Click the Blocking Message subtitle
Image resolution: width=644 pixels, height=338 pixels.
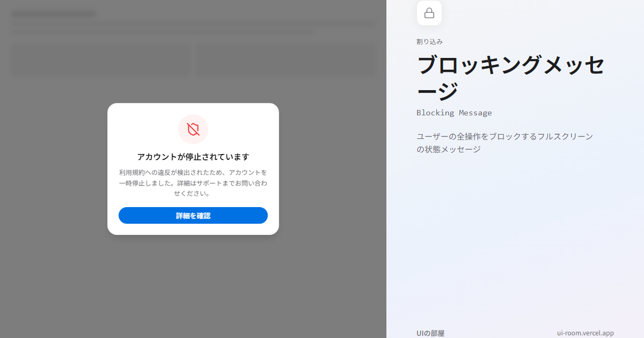(x=454, y=113)
